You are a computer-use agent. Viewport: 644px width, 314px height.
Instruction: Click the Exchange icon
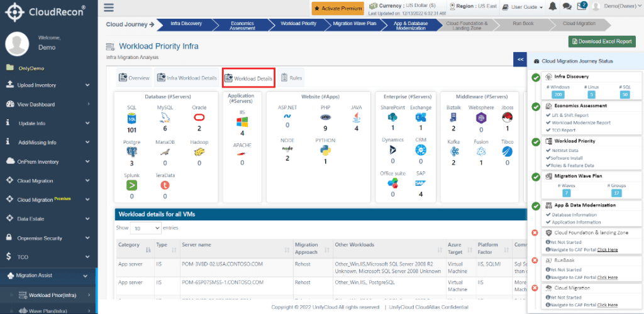421,117
